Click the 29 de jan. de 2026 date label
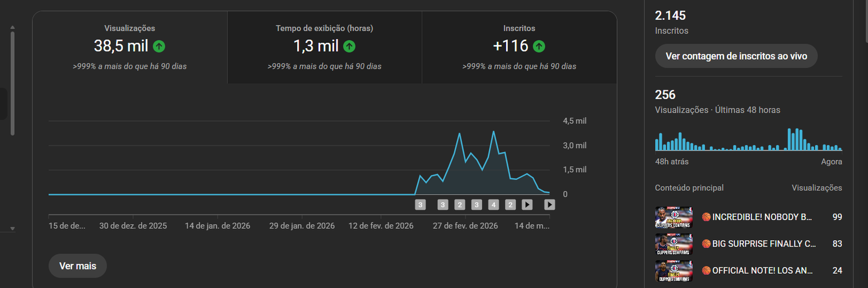Image resolution: width=868 pixels, height=288 pixels. 302,226
